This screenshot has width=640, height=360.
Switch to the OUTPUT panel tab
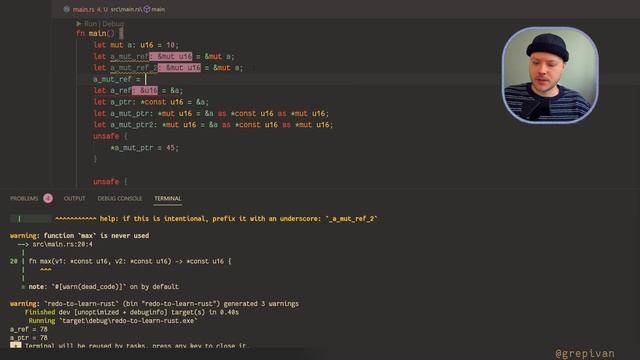pyautogui.click(x=74, y=198)
